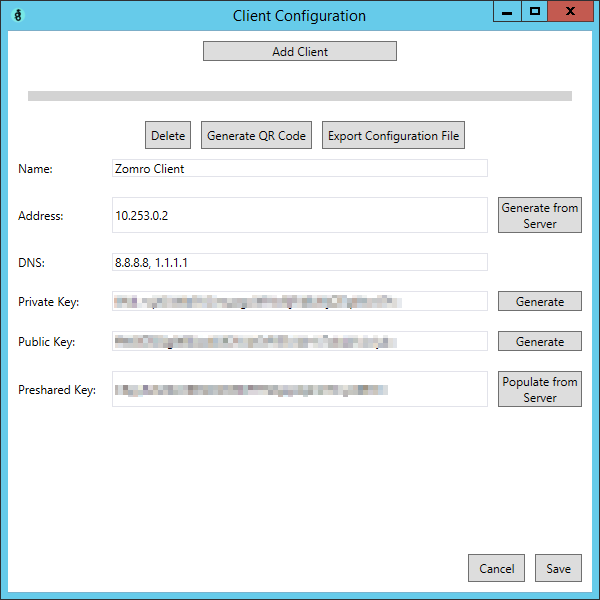Click Generate from Server button
The width and height of the screenshot is (600, 600).
[540, 215]
